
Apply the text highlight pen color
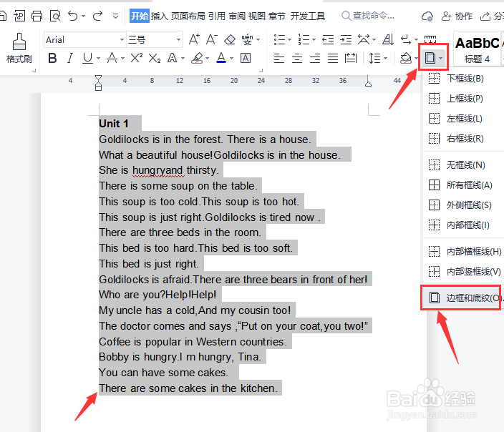click(197, 59)
